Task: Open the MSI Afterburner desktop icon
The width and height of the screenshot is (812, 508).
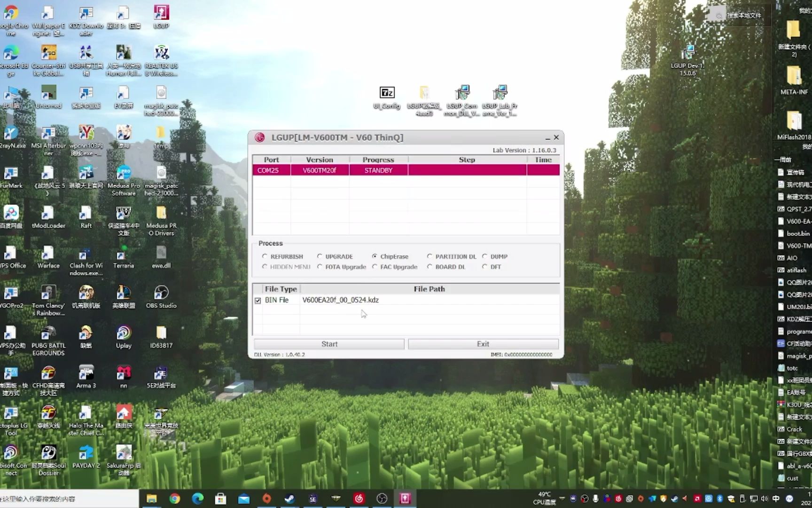Action: pos(48,141)
